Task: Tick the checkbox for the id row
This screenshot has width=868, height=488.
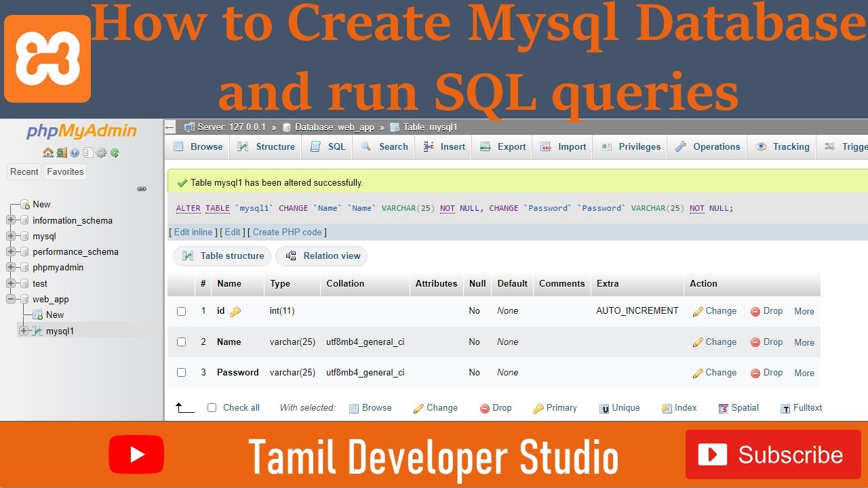Action: [181, 311]
